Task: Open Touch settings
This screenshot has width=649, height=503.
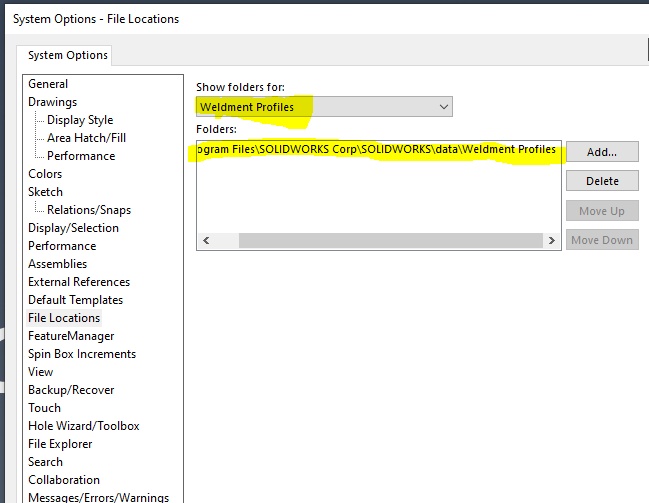Action: click(44, 408)
